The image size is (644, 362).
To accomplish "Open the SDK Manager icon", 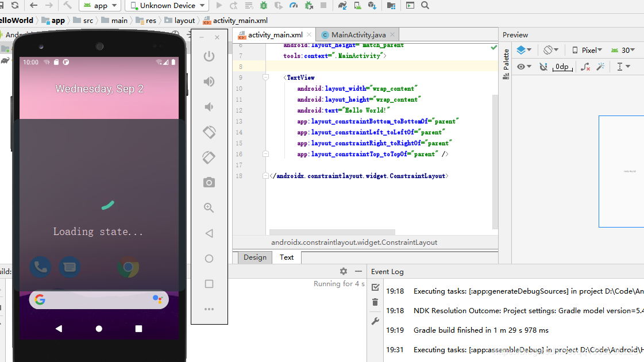I will (372, 6).
